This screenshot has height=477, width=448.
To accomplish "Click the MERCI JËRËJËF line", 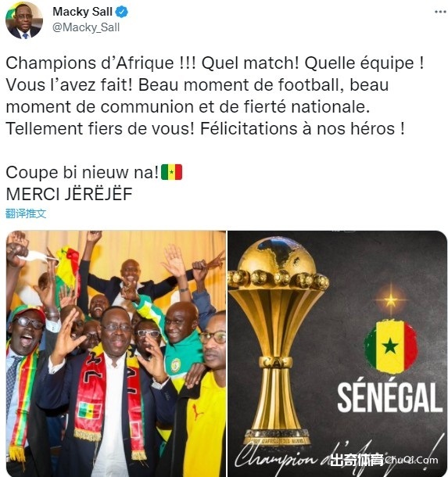I will (x=69, y=194).
